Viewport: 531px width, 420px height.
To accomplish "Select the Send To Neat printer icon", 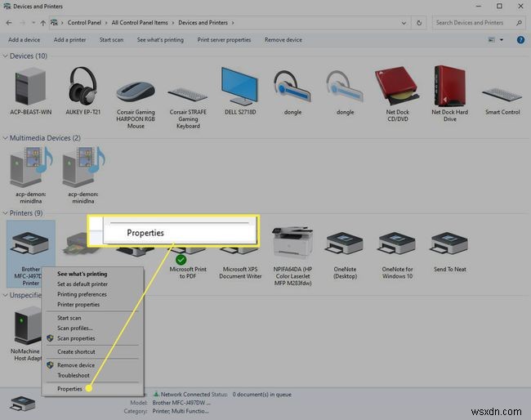I will [449, 244].
